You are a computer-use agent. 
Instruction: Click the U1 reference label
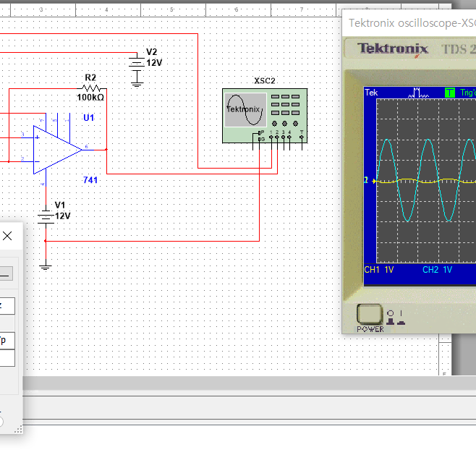89,118
